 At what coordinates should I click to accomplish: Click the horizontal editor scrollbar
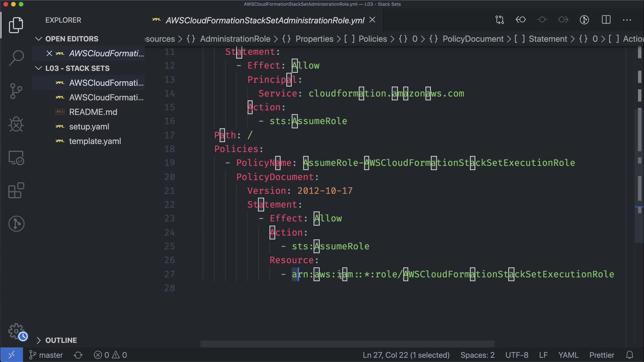pyautogui.click(x=347, y=344)
